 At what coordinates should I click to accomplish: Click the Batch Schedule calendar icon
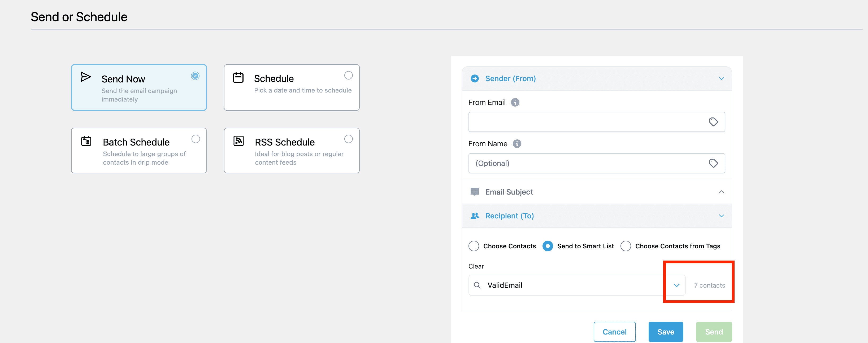(x=86, y=141)
